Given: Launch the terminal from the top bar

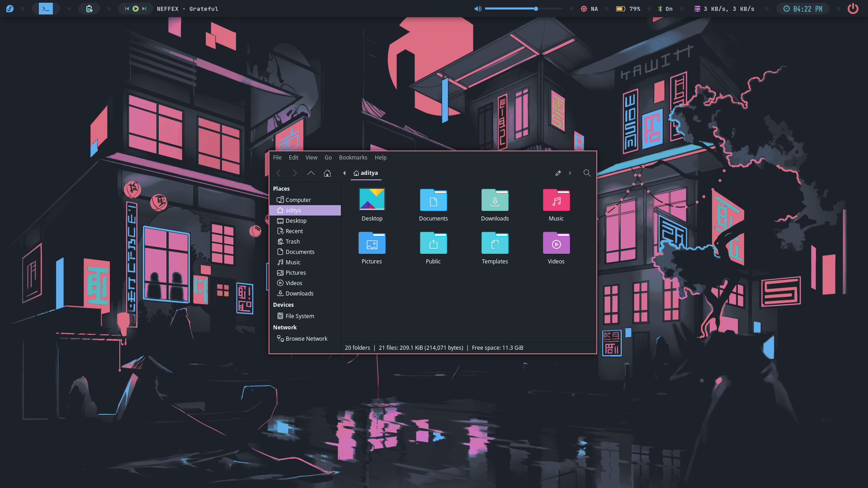Looking at the screenshot, I should (46, 9).
